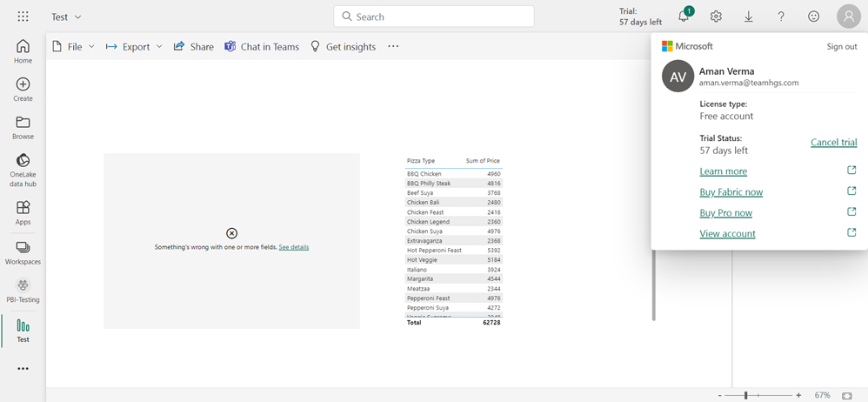Click the download icon in header

click(x=749, y=17)
